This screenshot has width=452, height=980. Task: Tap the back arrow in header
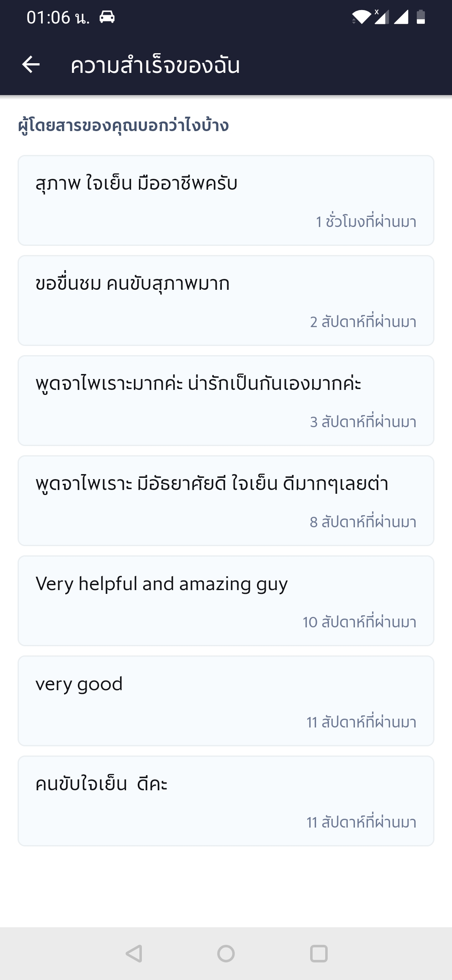(x=31, y=65)
